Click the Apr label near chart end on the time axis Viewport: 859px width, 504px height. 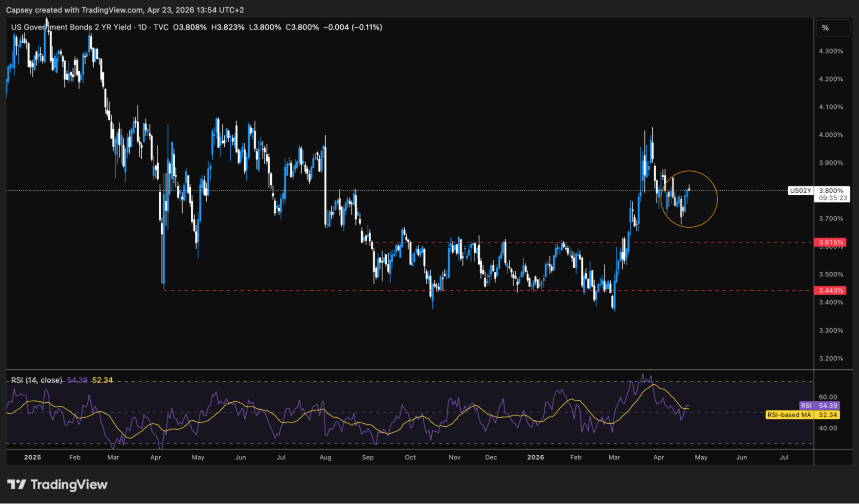(658, 457)
